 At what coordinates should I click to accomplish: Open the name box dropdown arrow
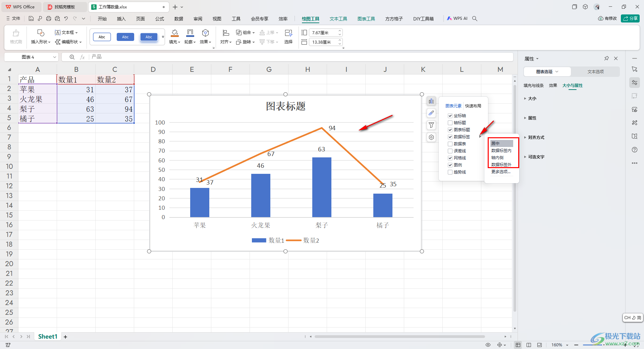coord(55,57)
